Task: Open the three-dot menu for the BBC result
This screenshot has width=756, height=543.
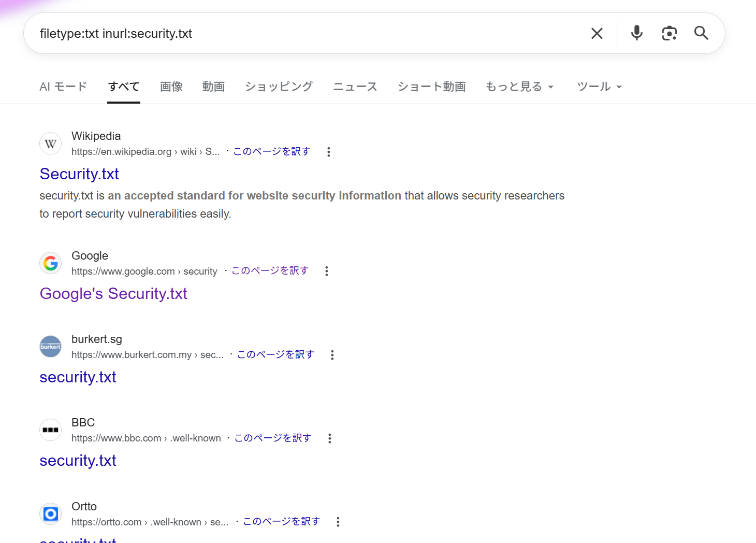Action: click(329, 438)
